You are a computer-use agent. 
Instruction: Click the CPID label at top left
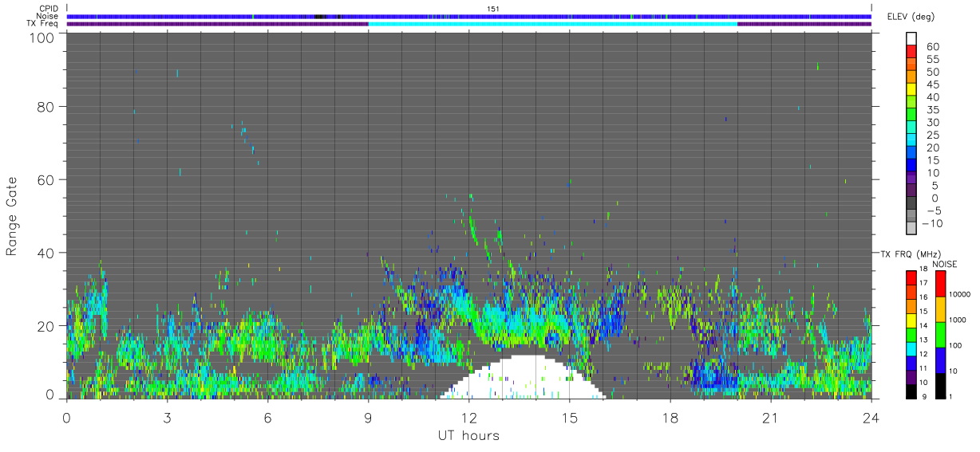tap(48, 9)
